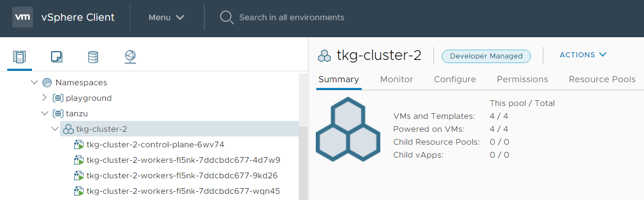This screenshot has height=200, width=644.
Task: Click the search magnifier icon
Action: 227,18
